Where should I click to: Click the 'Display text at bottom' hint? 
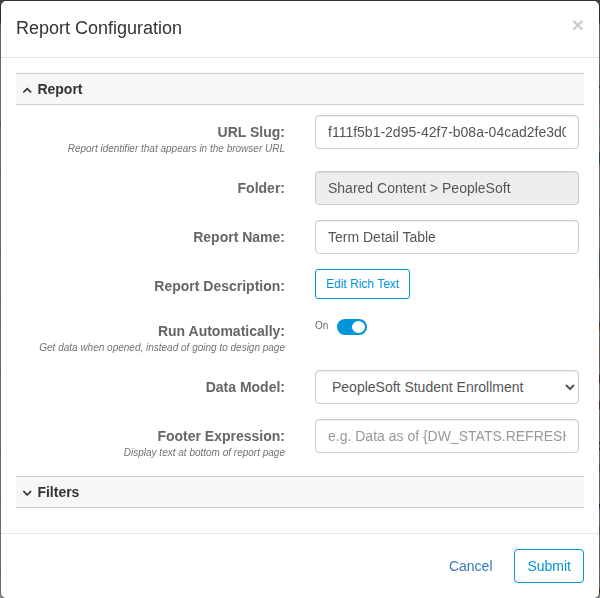(204, 452)
